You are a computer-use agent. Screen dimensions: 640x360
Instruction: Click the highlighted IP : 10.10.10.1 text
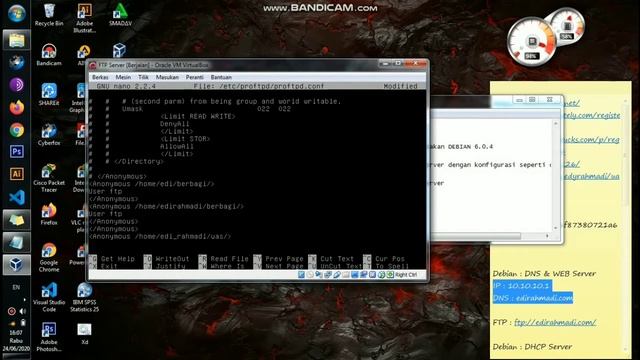click(522, 286)
